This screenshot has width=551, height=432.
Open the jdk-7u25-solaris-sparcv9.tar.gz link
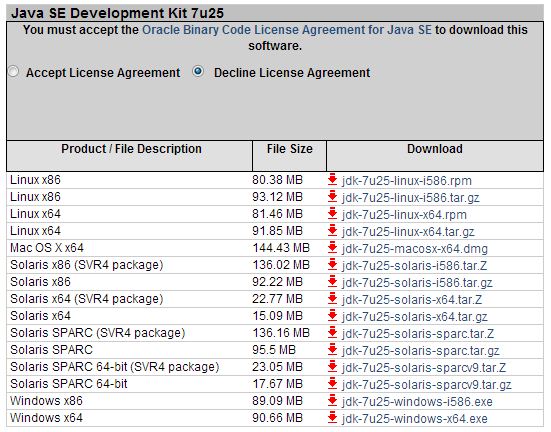tap(427, 385)
